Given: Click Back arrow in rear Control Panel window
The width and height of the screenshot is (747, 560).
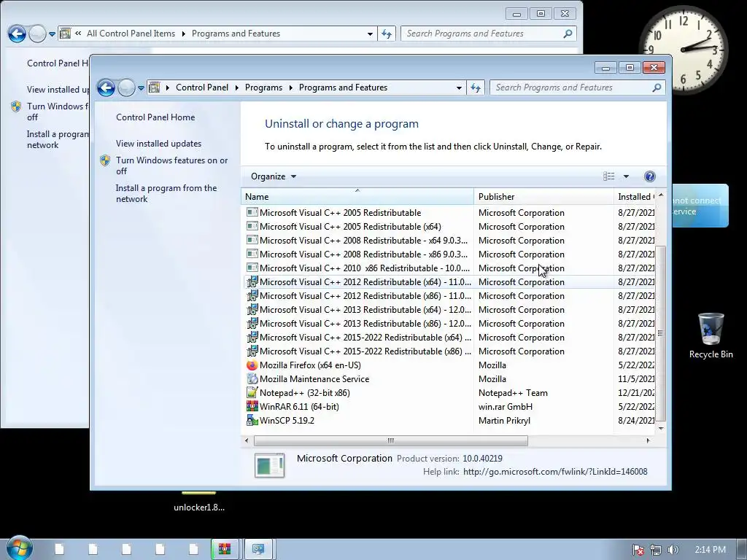Looking at the screenshot, I should pyautogui.click(x=18, y=34).
